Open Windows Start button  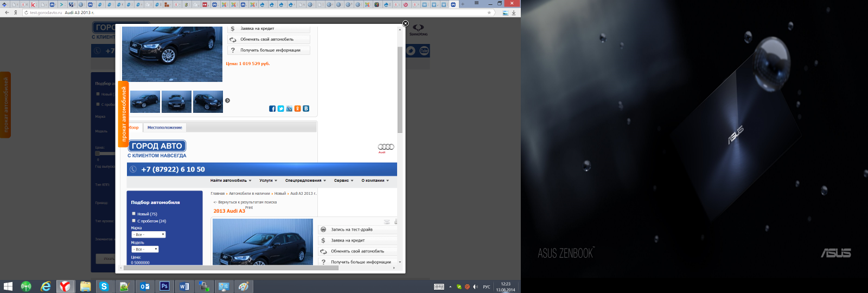[8, 286]
